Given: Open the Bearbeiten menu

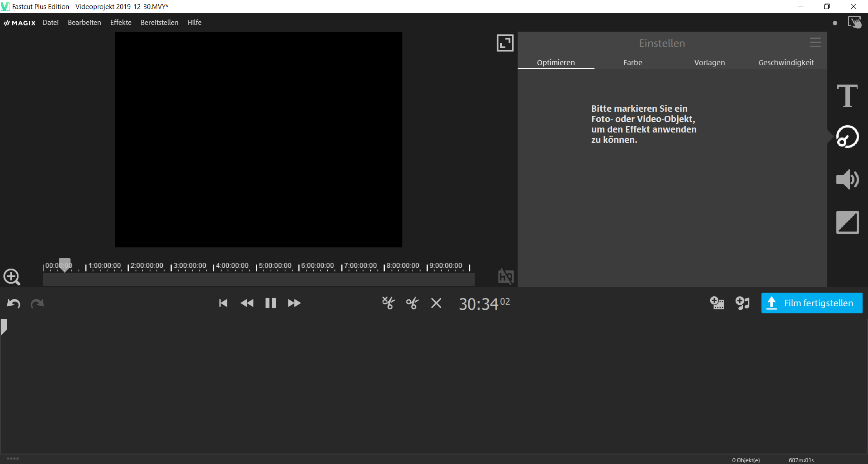Looking at the screenshot, I should [85, 23].
